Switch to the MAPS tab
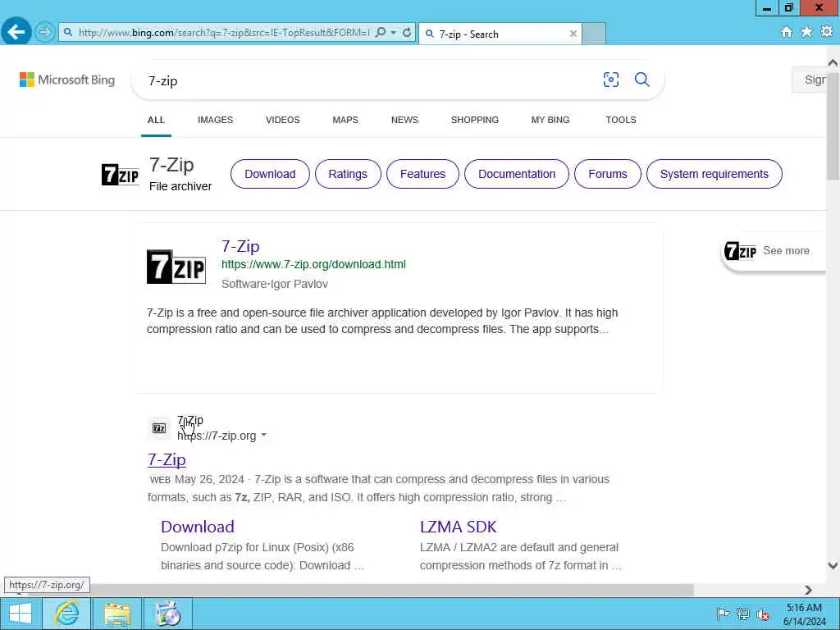Image resolution: width=840 pixels, height=630 pixels. coord(345,120)
